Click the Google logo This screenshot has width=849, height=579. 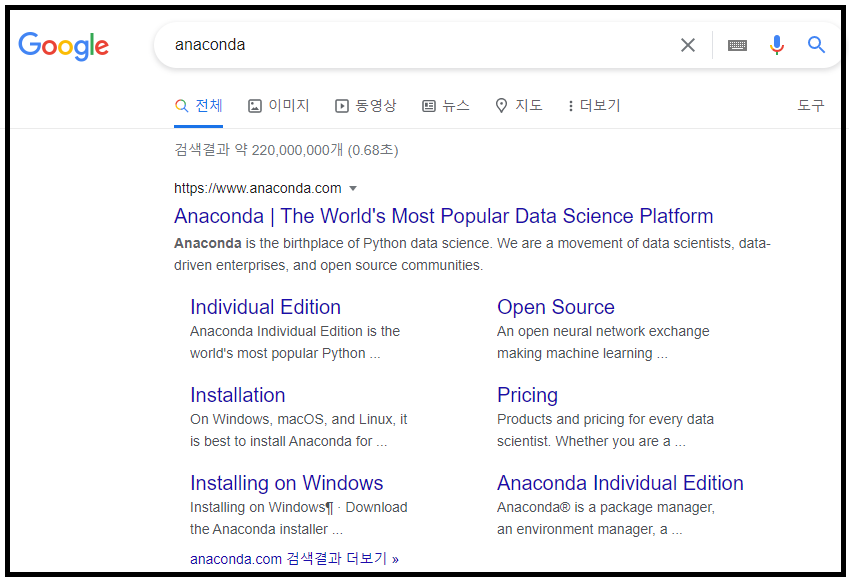[63, 45]
